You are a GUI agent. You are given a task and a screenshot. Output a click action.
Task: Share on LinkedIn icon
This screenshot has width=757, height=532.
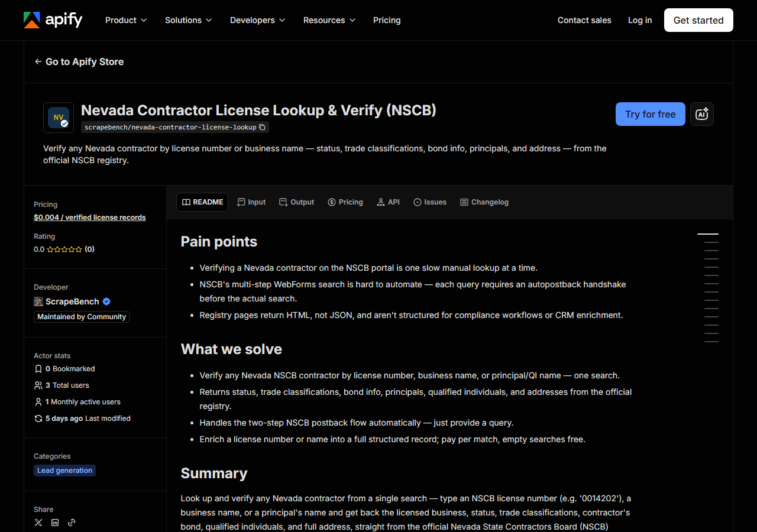click(55, 523)
